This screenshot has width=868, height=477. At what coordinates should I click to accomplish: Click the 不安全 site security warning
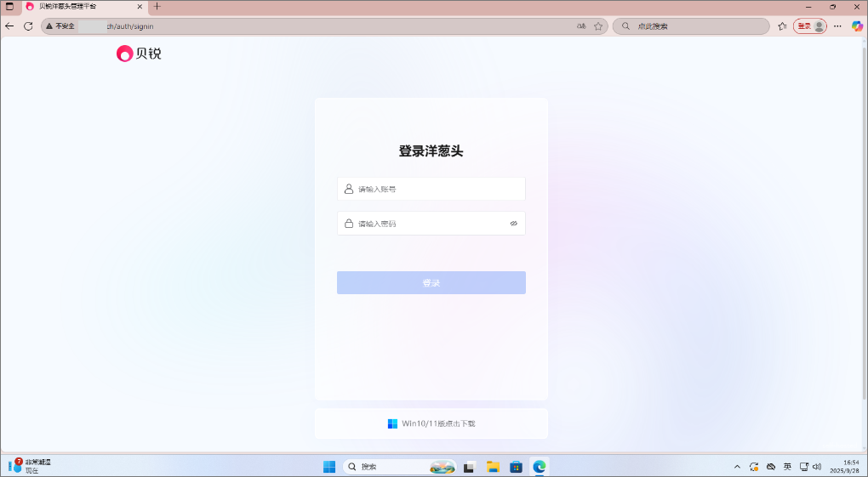[x=60, y=26]
